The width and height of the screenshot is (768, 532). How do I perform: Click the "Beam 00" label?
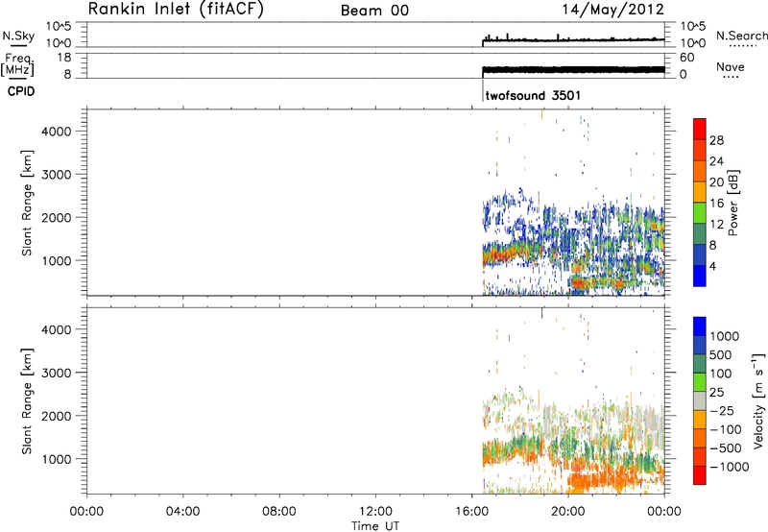[374, 11]
